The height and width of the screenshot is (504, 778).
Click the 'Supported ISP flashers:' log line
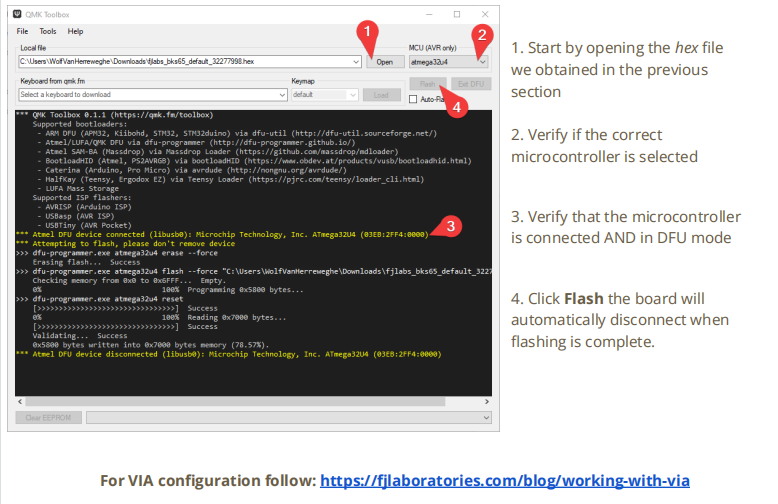(82, 198)
